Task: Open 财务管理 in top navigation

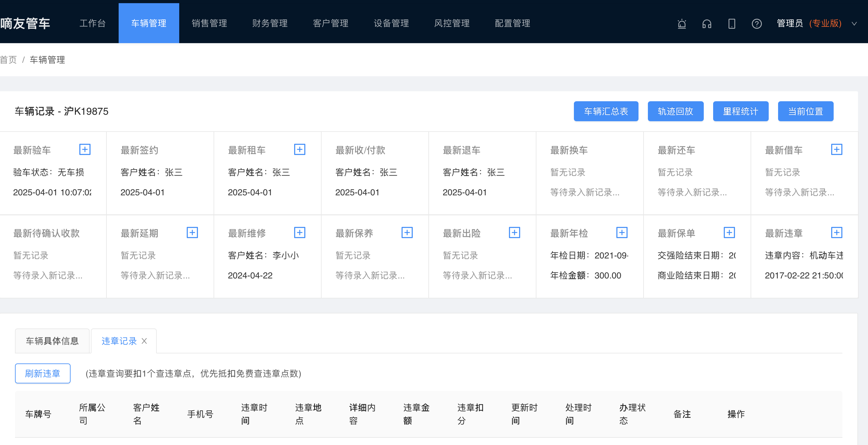Action: (270, 23)
